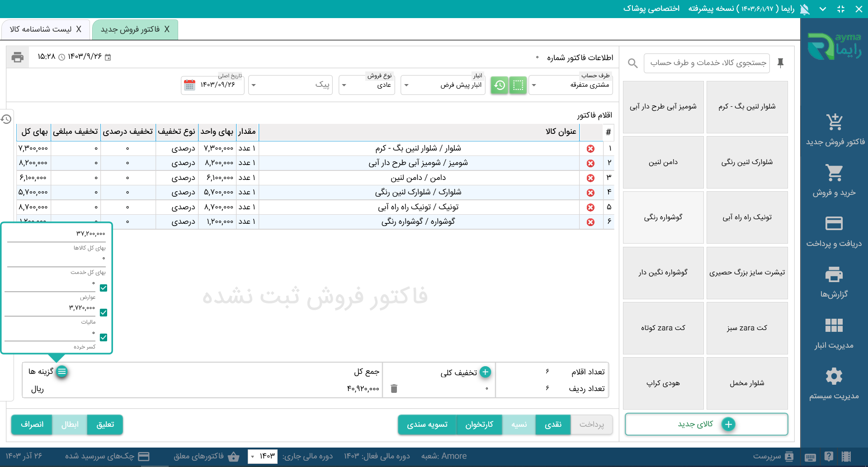Expand the انبار (warehouse) dropdown
This screenshot has width=868, height=467.
coord(406,85)
